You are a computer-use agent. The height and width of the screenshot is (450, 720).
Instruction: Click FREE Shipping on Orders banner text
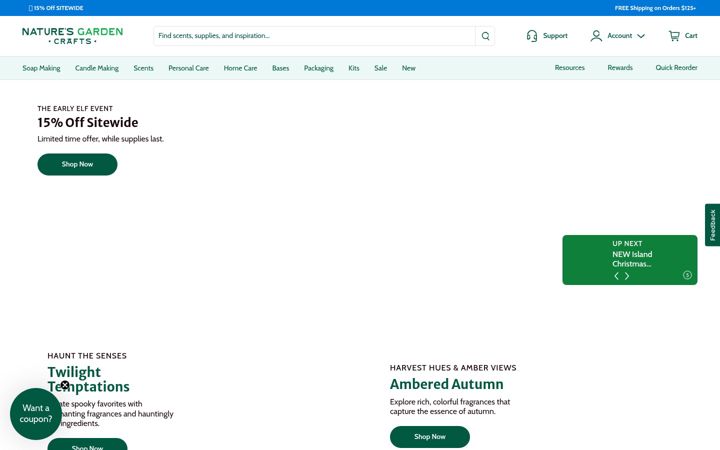tap(655, 8)
